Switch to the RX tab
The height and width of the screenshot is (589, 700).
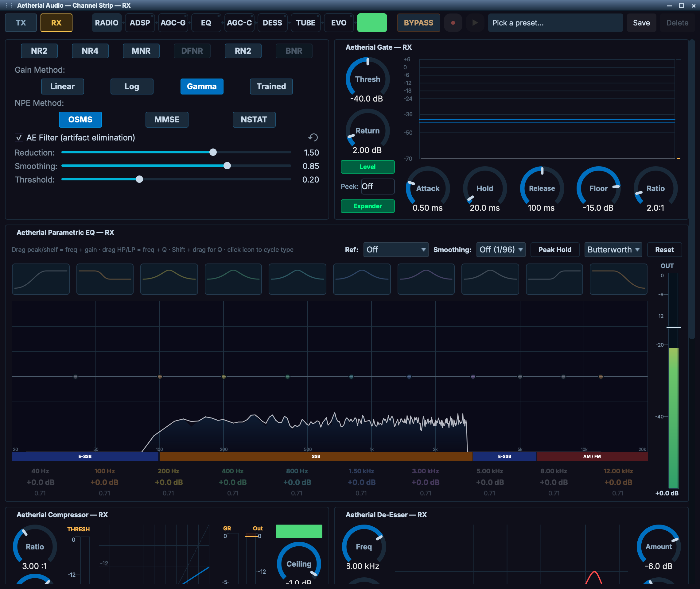pyautogui.click(x=56, y=23)
